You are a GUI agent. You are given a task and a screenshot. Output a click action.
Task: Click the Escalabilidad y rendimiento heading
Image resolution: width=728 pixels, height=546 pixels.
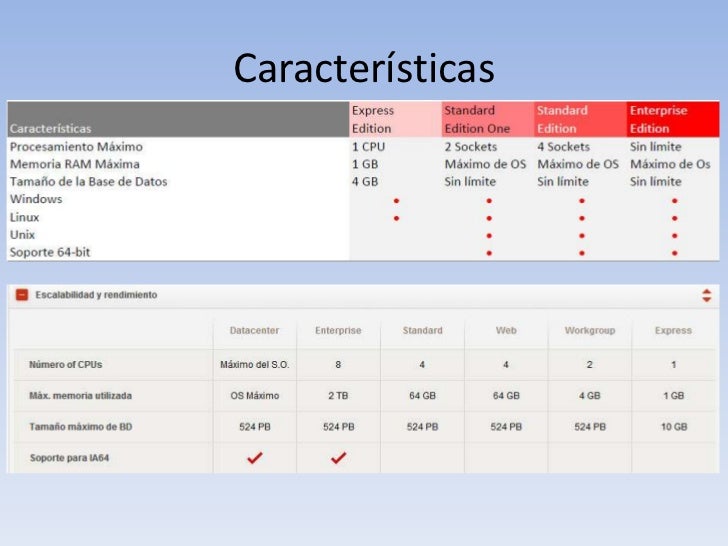(x=96, y=295)
